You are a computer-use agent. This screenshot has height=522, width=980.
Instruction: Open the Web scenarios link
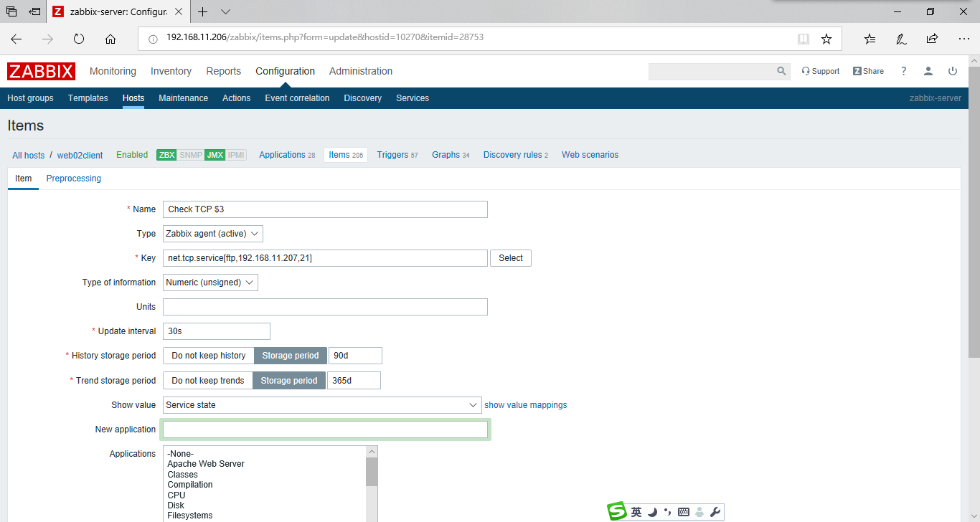590,155
